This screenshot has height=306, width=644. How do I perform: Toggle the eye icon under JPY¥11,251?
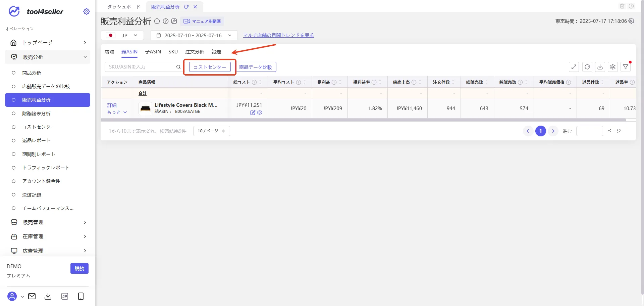[260, 113]
